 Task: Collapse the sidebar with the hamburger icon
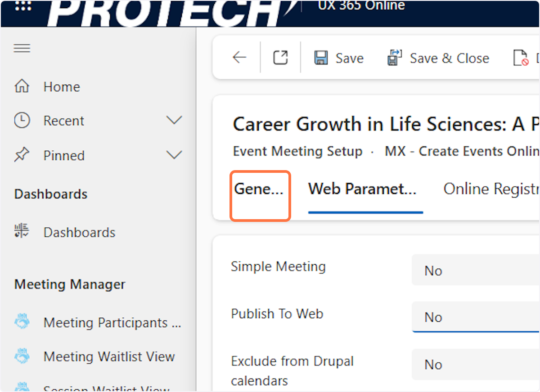pos(22,48)
